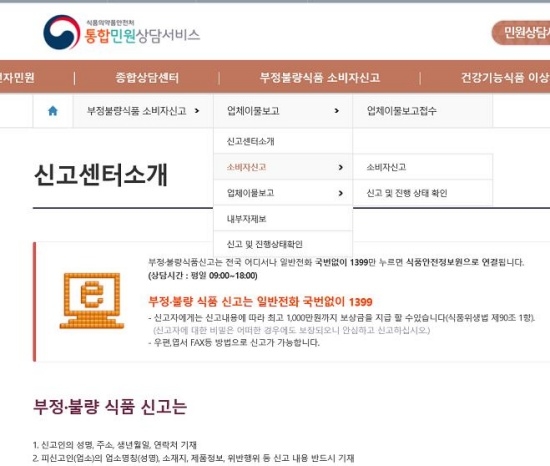Open 부정불량식품 소비자신고 main navigation tab
550x466 pixels.
[320, 77]
